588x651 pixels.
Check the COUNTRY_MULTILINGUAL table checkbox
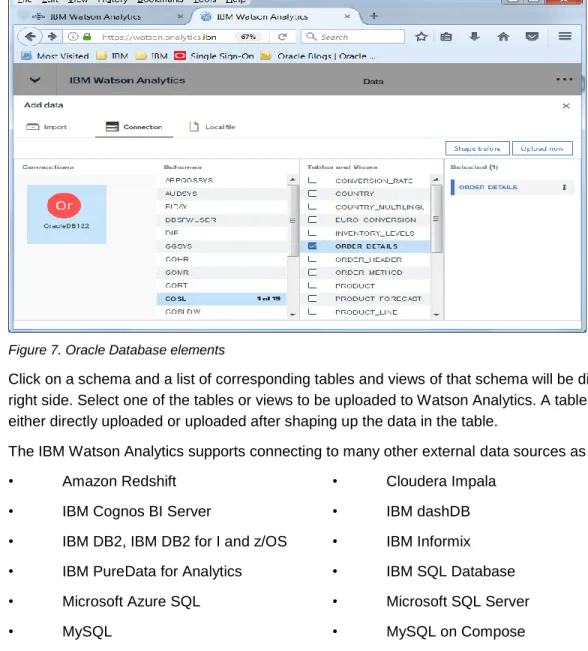coord(312,207)
